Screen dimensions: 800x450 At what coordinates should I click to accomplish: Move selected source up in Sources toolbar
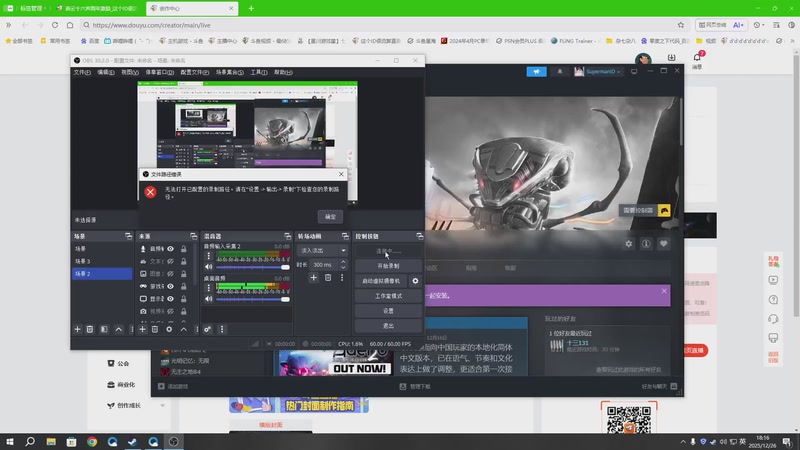[x=184, y=330]
